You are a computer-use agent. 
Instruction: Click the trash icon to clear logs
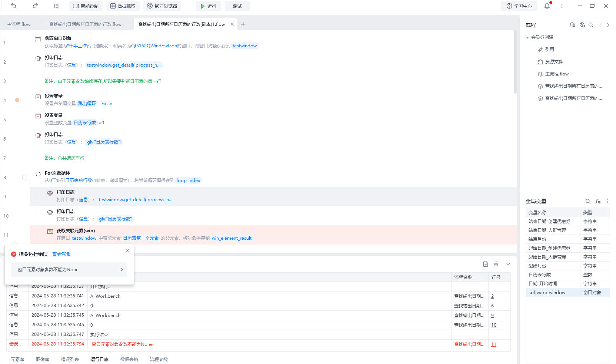tap(496, 264)
